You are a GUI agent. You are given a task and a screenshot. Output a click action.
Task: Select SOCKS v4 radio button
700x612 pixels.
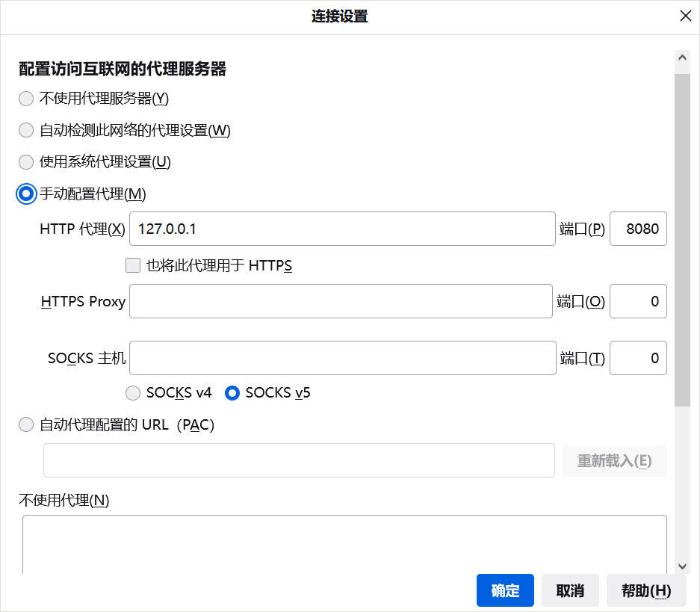click(x=133, y=393)
